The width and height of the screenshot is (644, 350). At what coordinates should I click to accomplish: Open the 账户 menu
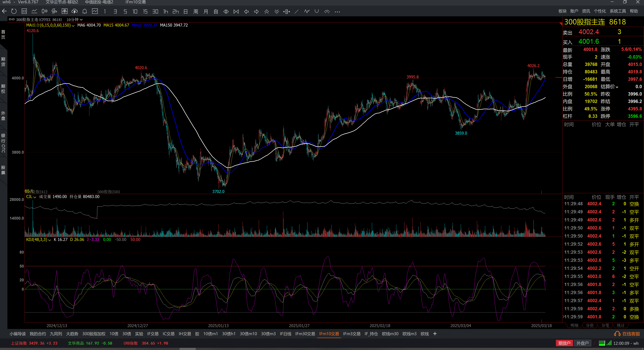[x=574, y=11]
